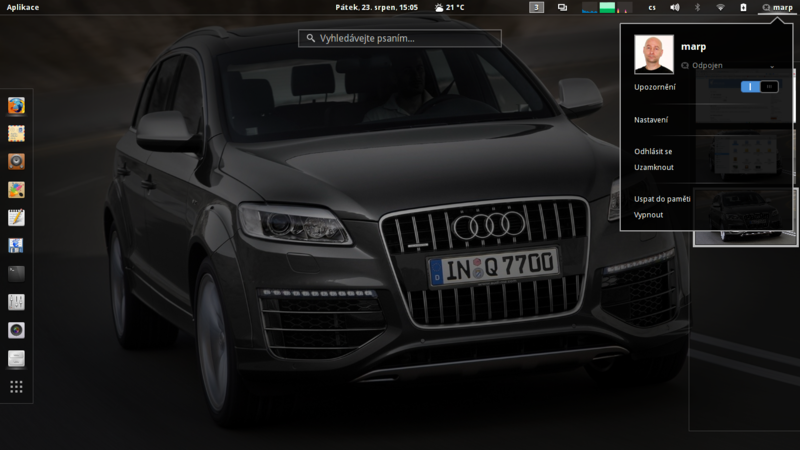The image size is (800, 450).
Task: Open the mail client envelope icon
Action: [x=16, y=134]
